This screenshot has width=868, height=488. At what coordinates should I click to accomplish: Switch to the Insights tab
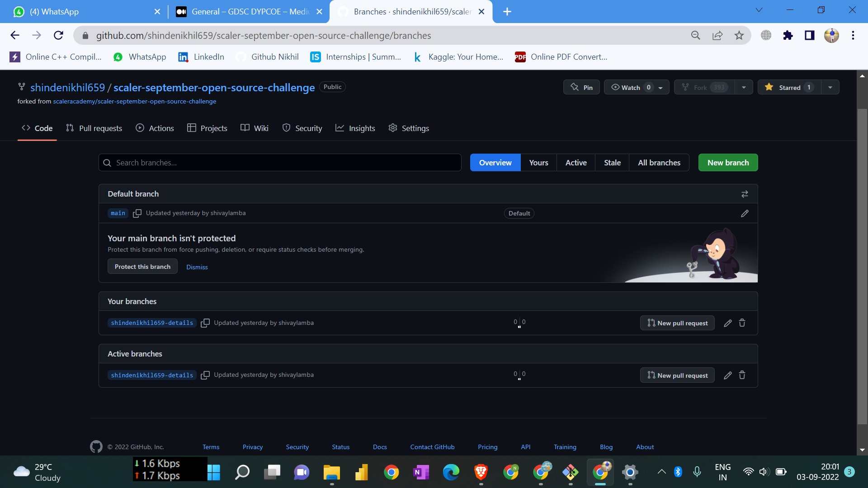point(356,128)
